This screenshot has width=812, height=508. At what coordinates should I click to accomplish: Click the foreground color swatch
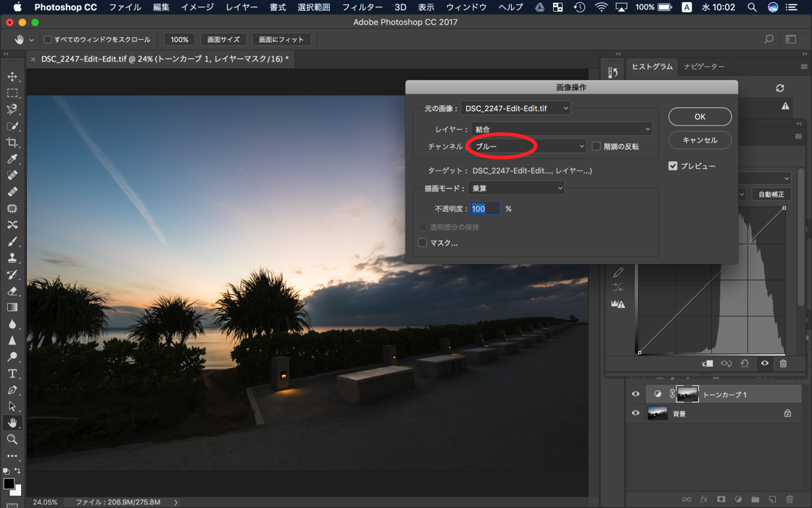(8, 483)
